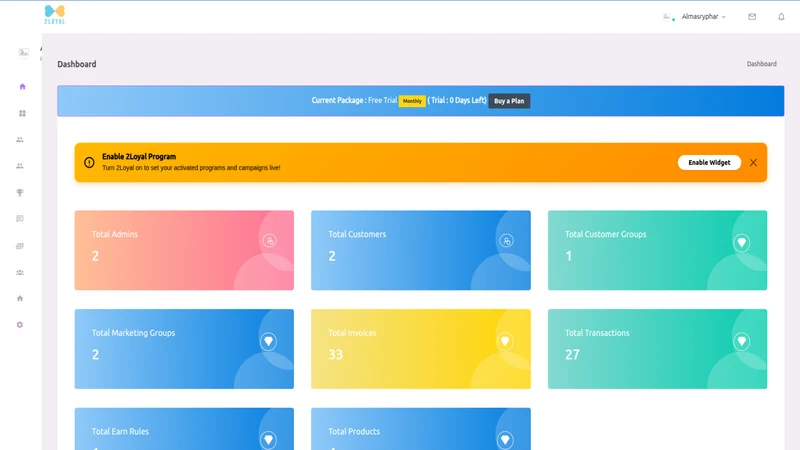Click the Dashboard breadcrumb link

[x=762, y=64]
